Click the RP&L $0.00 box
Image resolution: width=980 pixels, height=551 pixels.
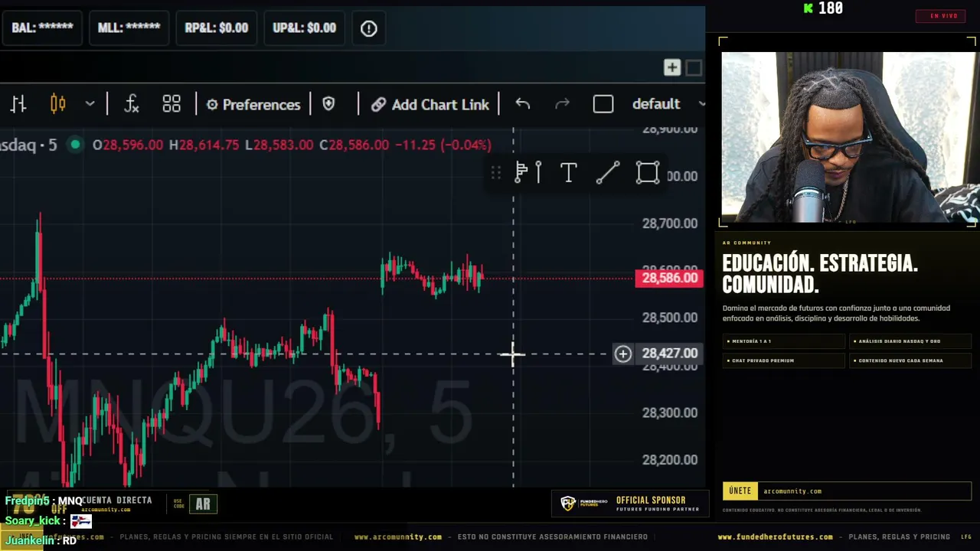click(x=217, y=28)
